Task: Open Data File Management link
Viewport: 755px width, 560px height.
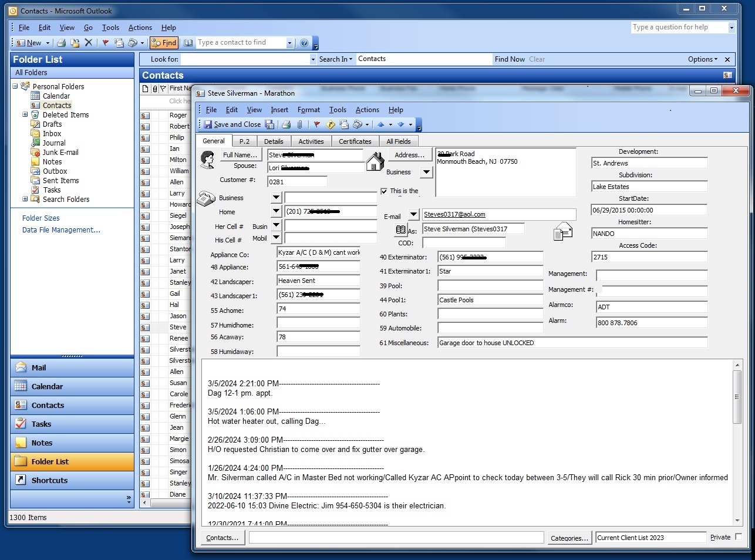Action: pyautogui.click(x=61, y=230)
